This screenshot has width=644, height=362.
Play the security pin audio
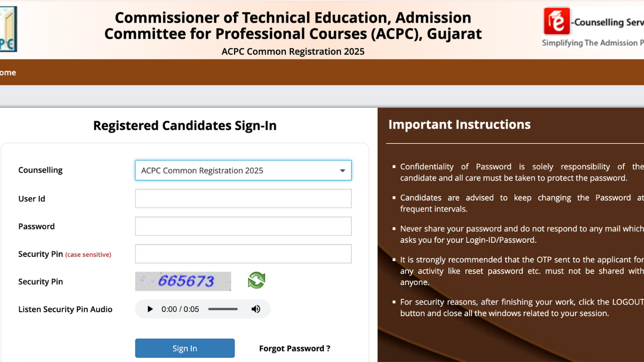[x=149, y=309]
